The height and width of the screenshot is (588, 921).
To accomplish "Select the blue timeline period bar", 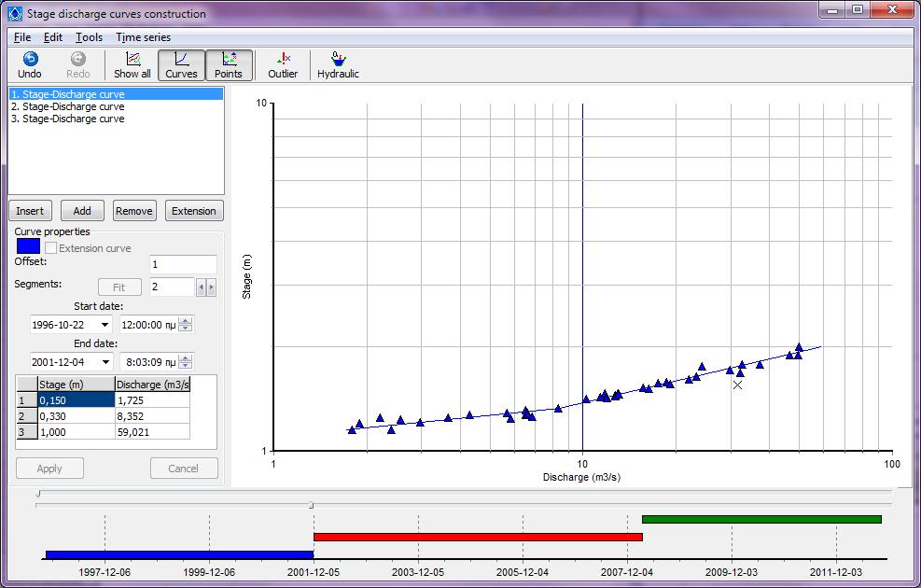I will (x=180, y=554).
